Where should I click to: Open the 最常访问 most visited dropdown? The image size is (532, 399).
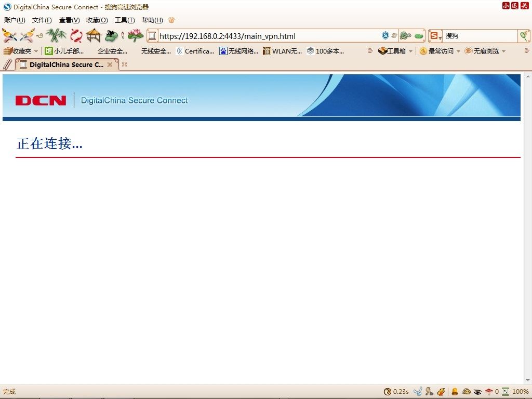[440, 51]
